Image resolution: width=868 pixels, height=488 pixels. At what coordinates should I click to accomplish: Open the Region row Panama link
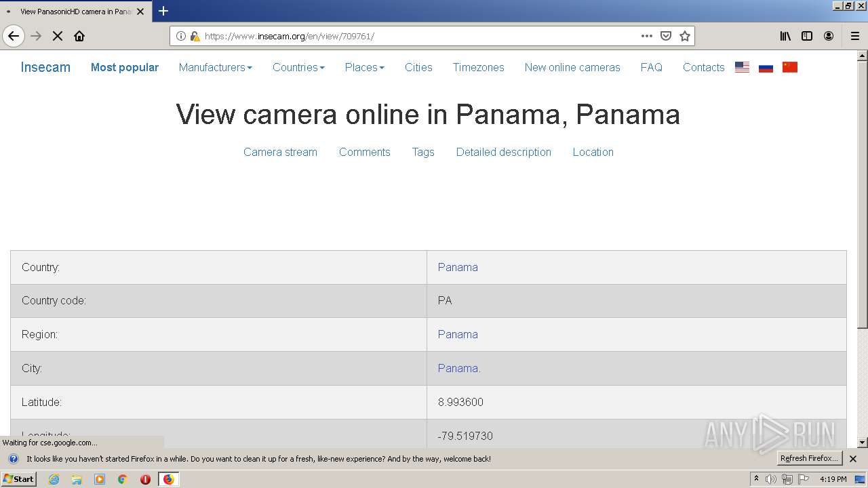pyautogui.click(x=458, y=334)
